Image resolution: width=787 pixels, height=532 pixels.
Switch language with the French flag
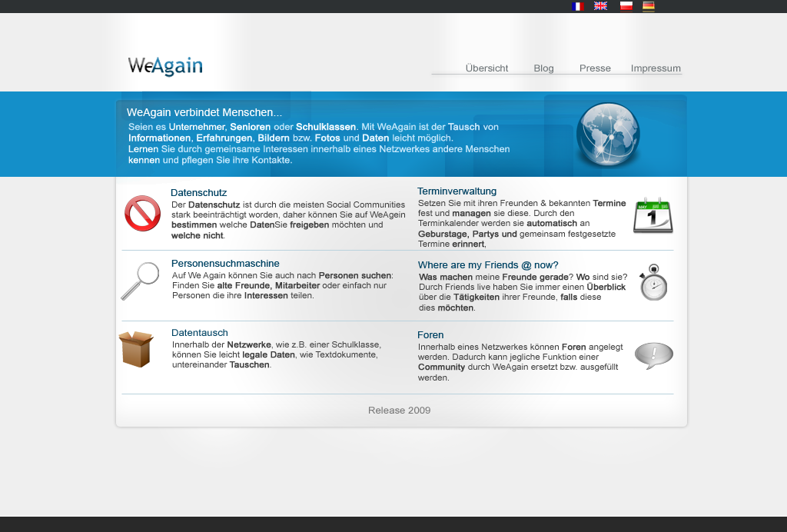pyautogui.click(x=578, y=6)
